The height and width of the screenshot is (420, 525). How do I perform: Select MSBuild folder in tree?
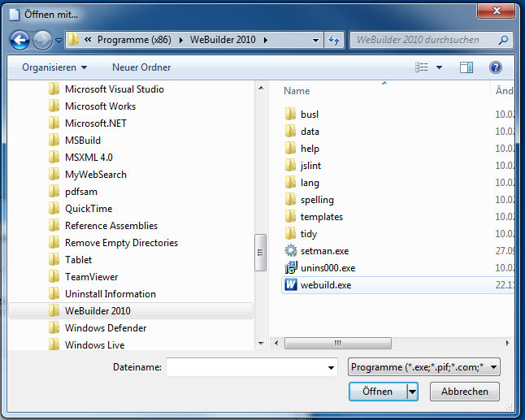pyautogui.click(x=83, y=141)
